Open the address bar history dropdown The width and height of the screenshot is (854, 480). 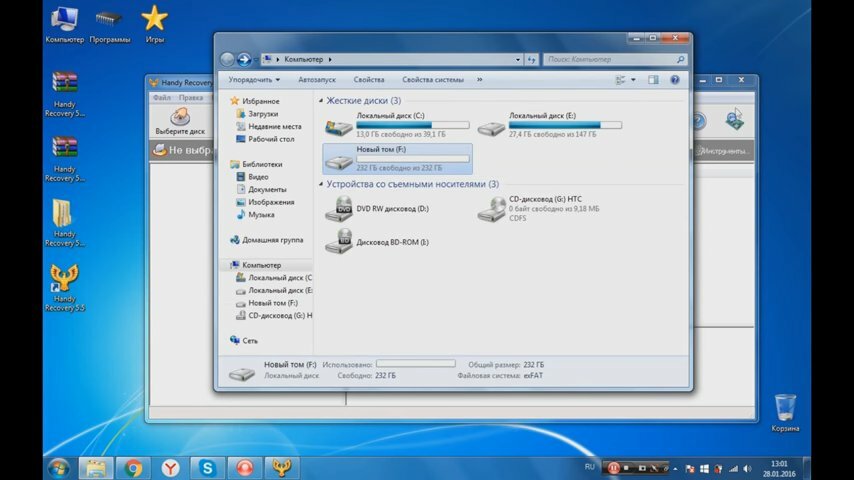(x=518, y=59)
